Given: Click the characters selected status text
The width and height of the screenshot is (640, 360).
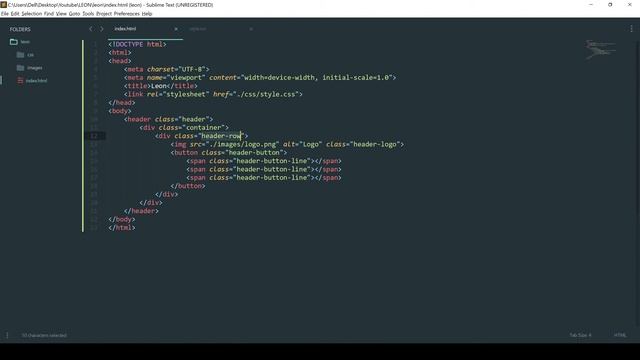Looking at the screenshot, I should 44,335.
